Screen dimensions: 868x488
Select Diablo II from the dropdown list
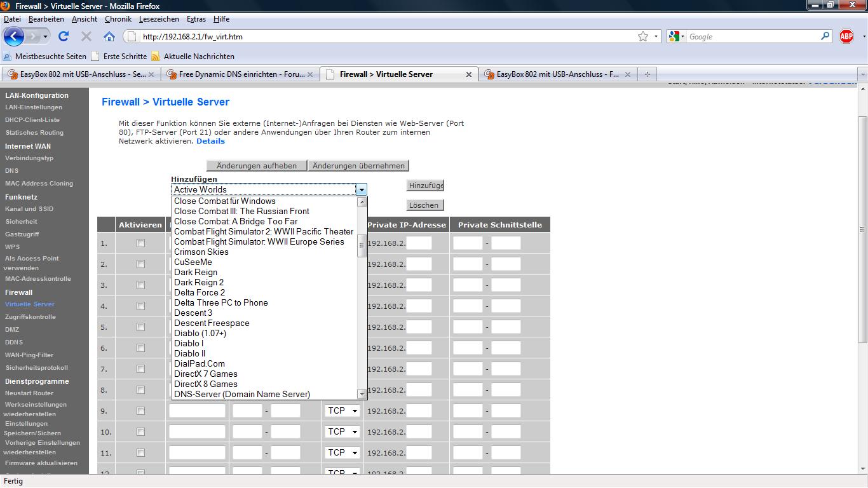click(x=189, y=353)
